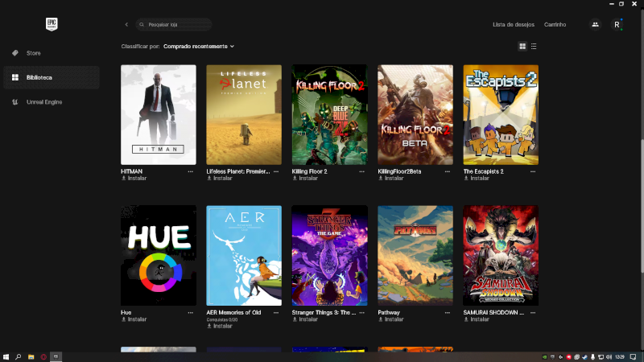Open the friends list icon
Viewport: 644px width, 362px height.
[595, 25]
